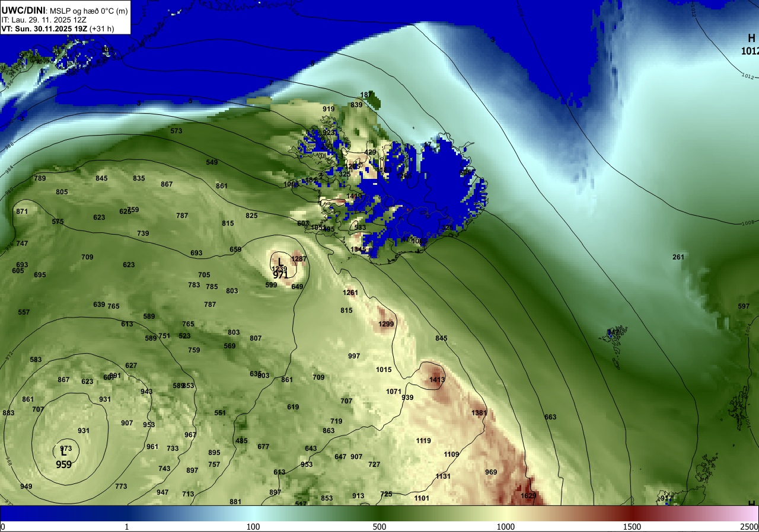Viewport: 759px width, 532px height.
Task: Click the 1000 label on color scale
Action: [506, 527]
